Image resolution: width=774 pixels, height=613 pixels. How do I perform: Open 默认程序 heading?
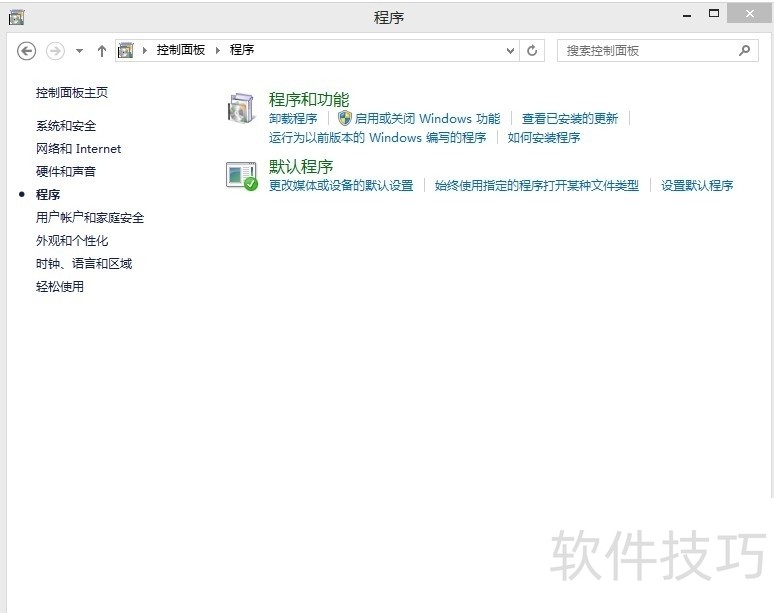(x=301, y=166)
